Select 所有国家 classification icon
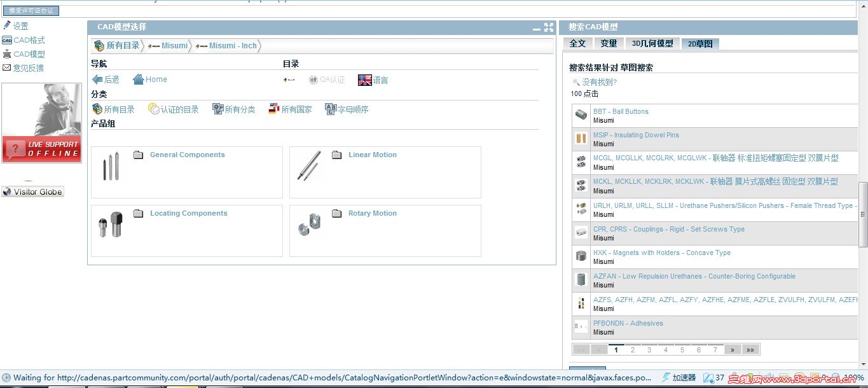This screenshot has height=388, width=868. tap(274, 109)
